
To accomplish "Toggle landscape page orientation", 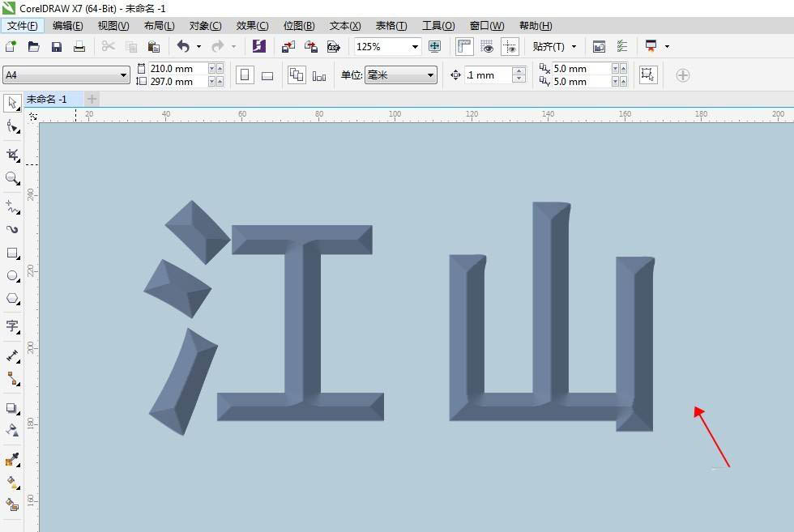I will click(x=267, y=75).
